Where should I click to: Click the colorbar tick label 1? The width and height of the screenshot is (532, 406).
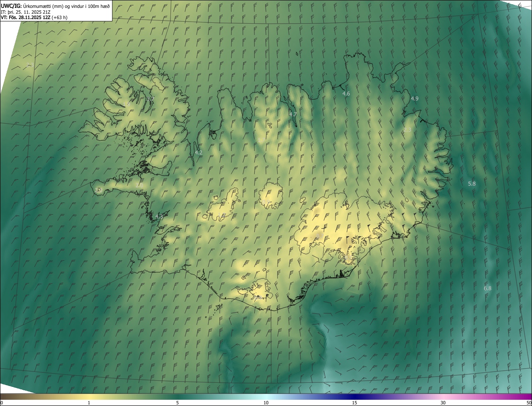(89, 403)
